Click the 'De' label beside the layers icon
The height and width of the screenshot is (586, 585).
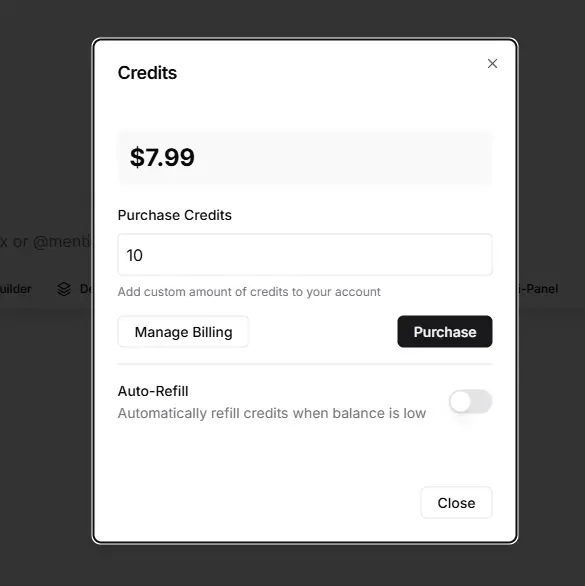[86, 289]
